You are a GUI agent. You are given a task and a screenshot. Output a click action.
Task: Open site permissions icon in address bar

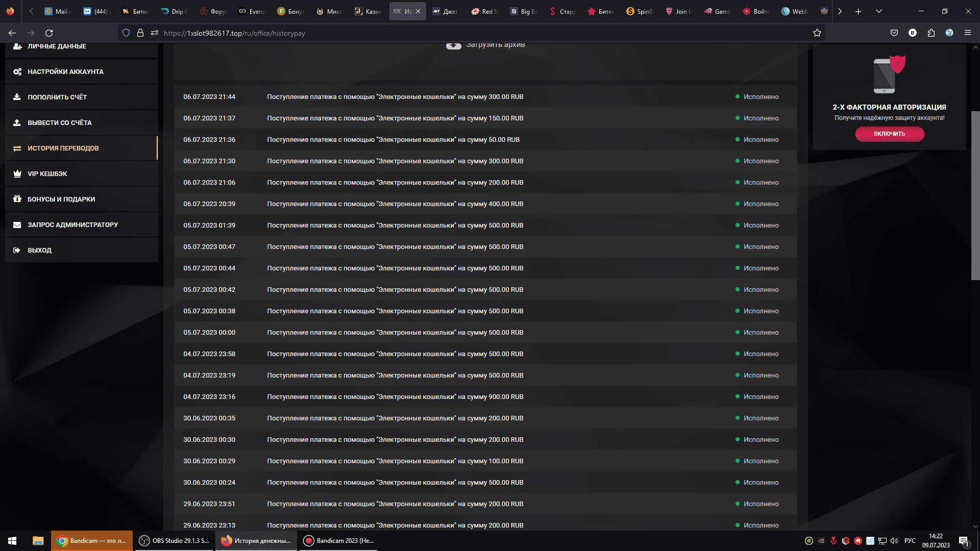pos(155,33)
